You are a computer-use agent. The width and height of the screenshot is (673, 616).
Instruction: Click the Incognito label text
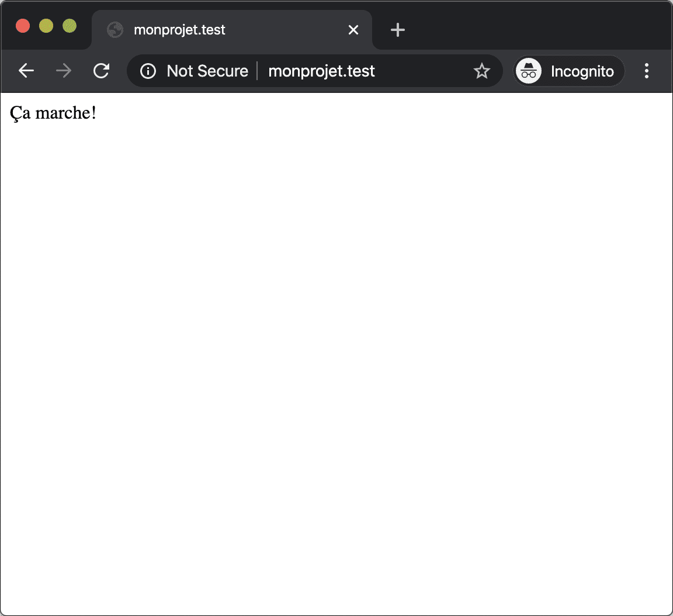click(x=582, y=71)
